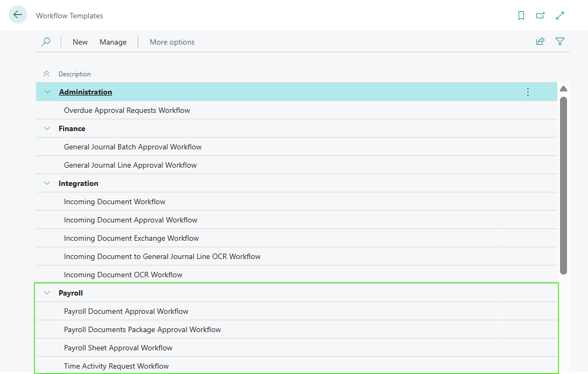Click the vertical scrollbar thumb
Screen dimensions: 588x374
pos(563,185)
